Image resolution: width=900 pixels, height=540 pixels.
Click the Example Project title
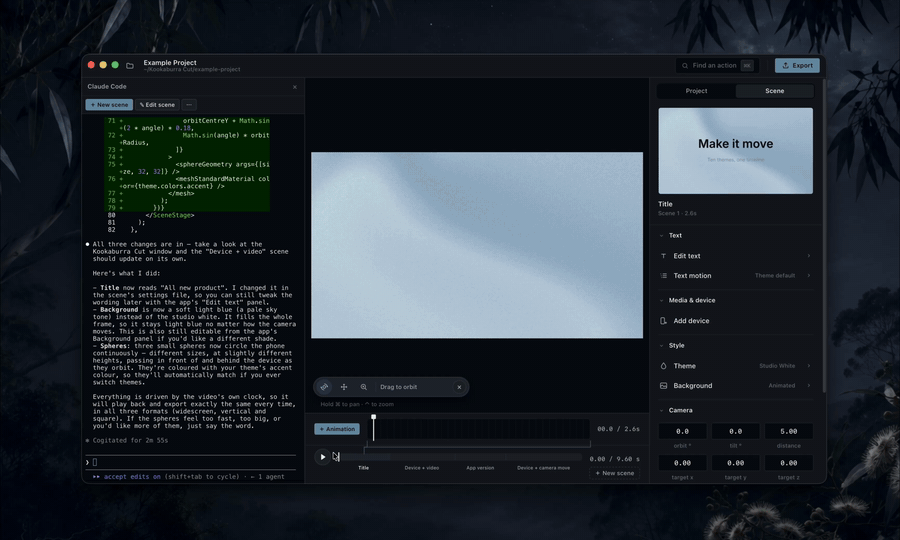point(170,63)
